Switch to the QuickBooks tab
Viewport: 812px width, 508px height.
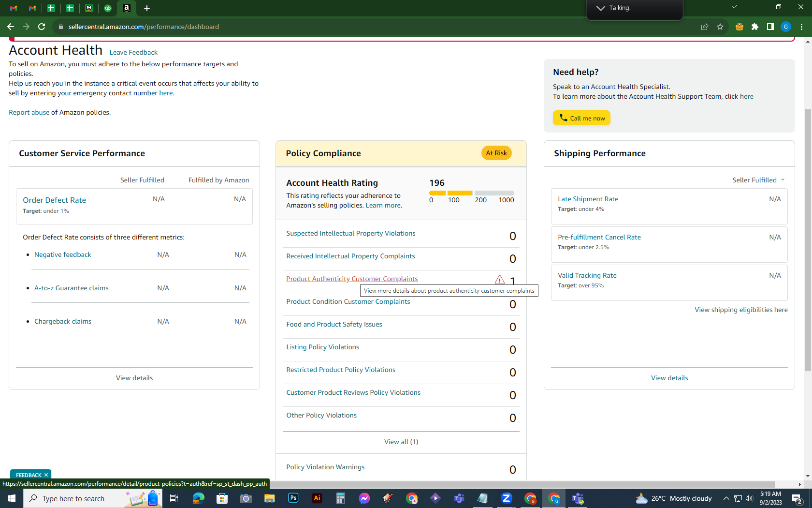108,8
